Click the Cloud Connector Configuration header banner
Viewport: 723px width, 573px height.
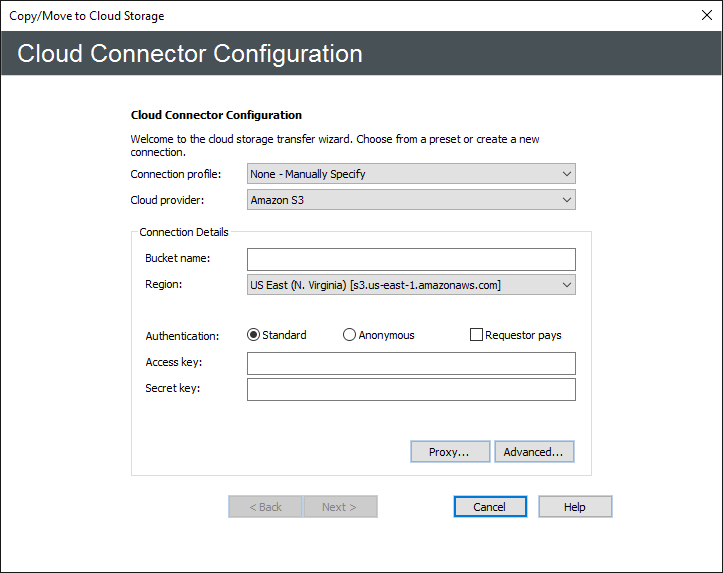[190, 53]
